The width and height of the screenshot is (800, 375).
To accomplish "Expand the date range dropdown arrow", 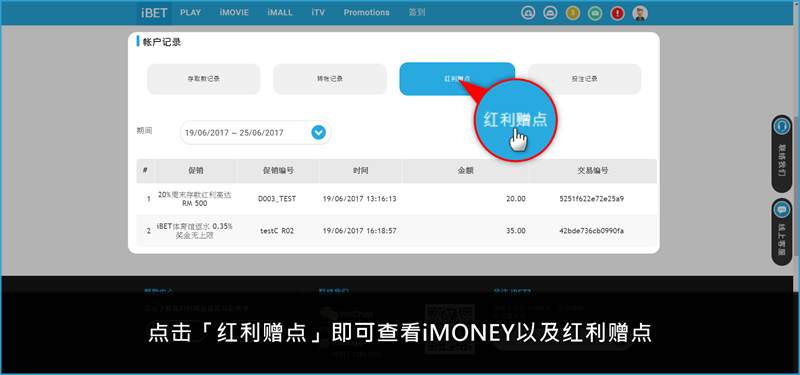I will coord(318,133).
